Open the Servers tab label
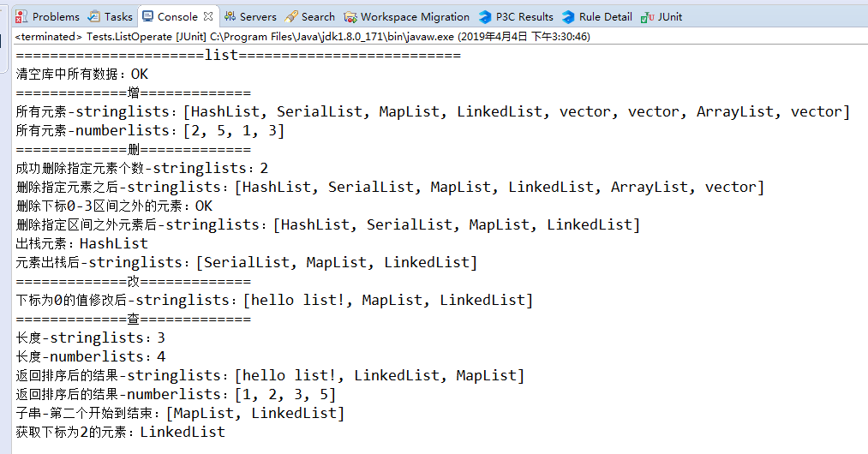Image resolution: width=868 pixels, height=454 pixels. pyautogui.click(x=258, y=16)
